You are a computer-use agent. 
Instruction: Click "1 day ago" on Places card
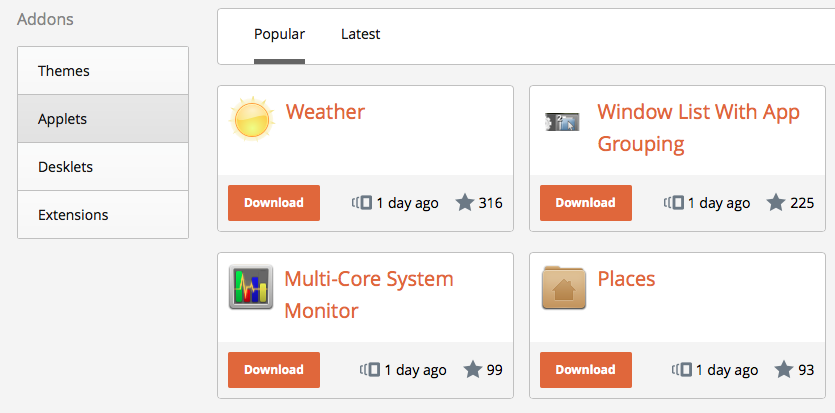[727, 369]
